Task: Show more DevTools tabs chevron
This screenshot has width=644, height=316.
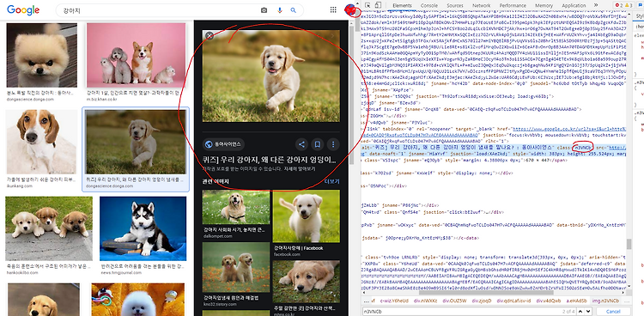Action: tap(596, 5)
